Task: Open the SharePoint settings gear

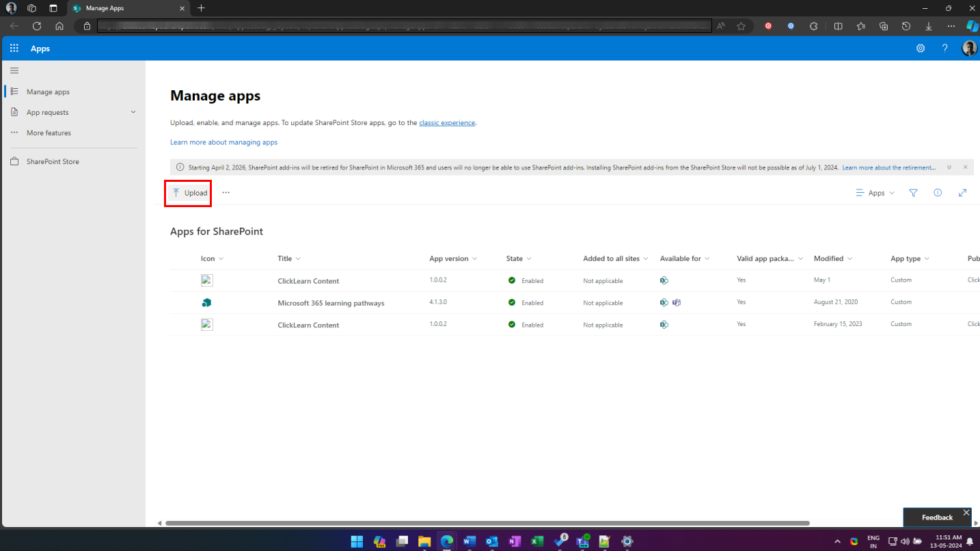Action: click(x=921, y=49)
